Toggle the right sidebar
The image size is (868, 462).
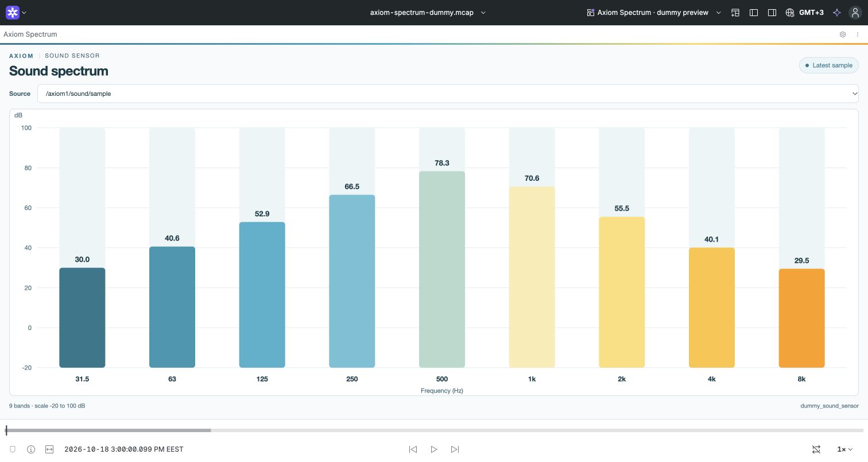tap(772, 13)
